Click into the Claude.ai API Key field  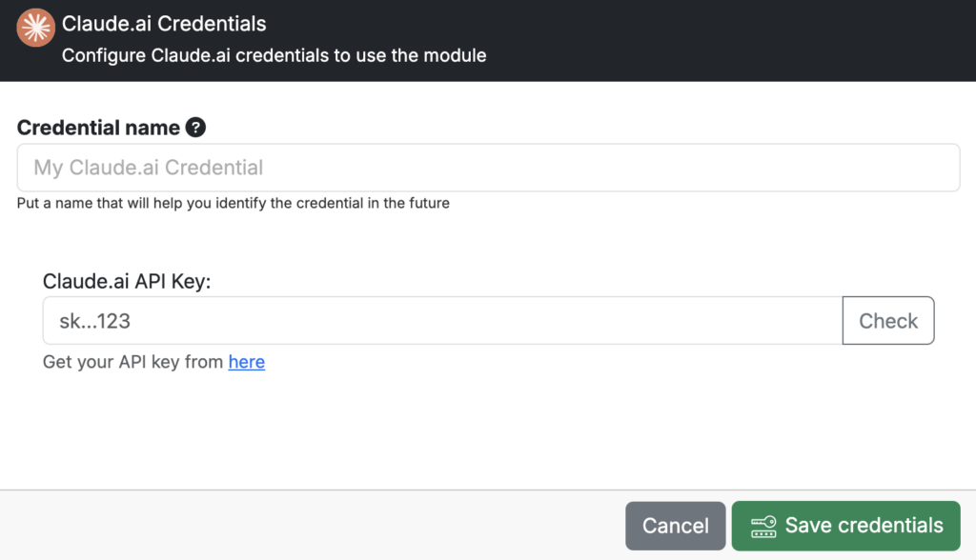442,320
